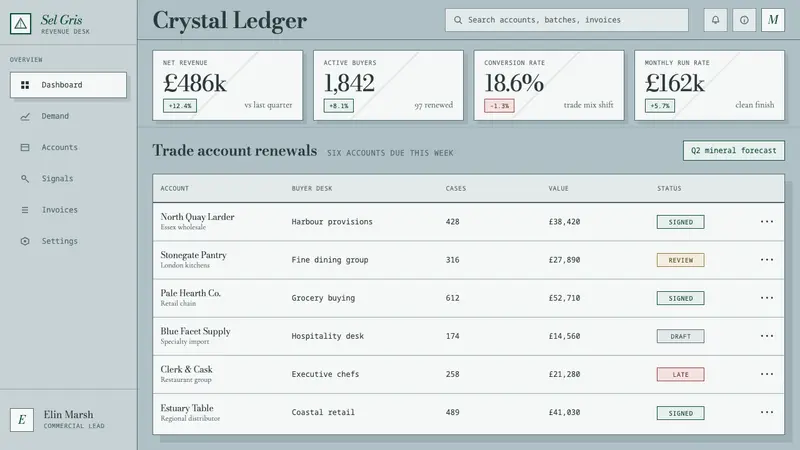
Task: Sort by the STATUS column header
Action: pos(669,188)
